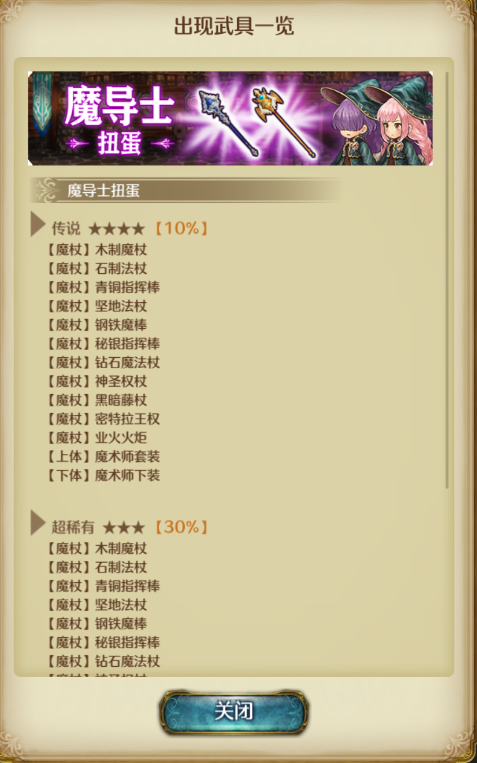Collapse the 超稀有 30% section triangle
Viewport: 477px width, 763px height.
click(37, 523)
